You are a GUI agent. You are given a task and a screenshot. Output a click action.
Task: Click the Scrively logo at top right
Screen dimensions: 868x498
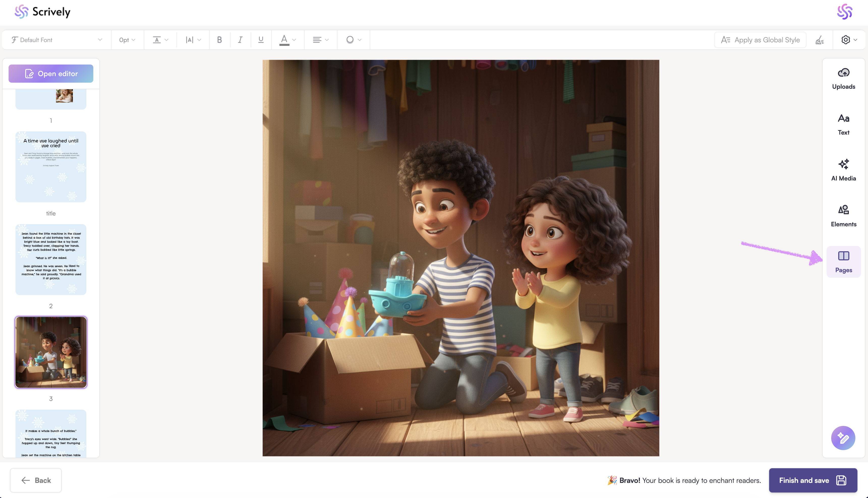844,12
